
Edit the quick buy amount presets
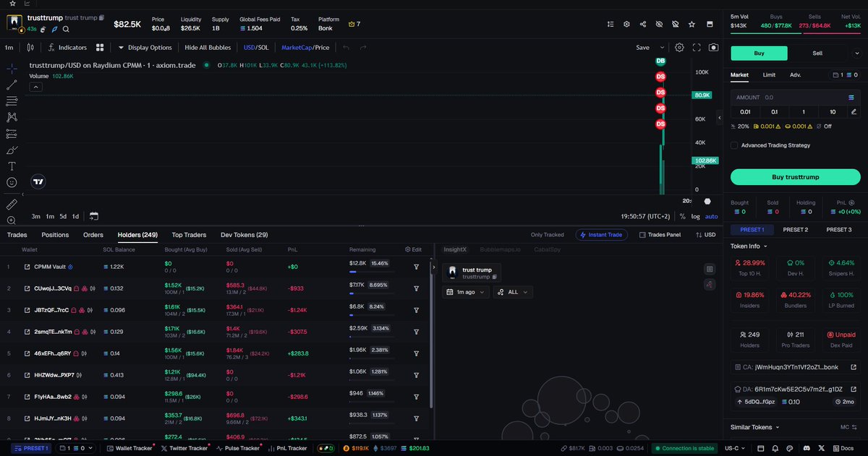(x=854, y=111)
